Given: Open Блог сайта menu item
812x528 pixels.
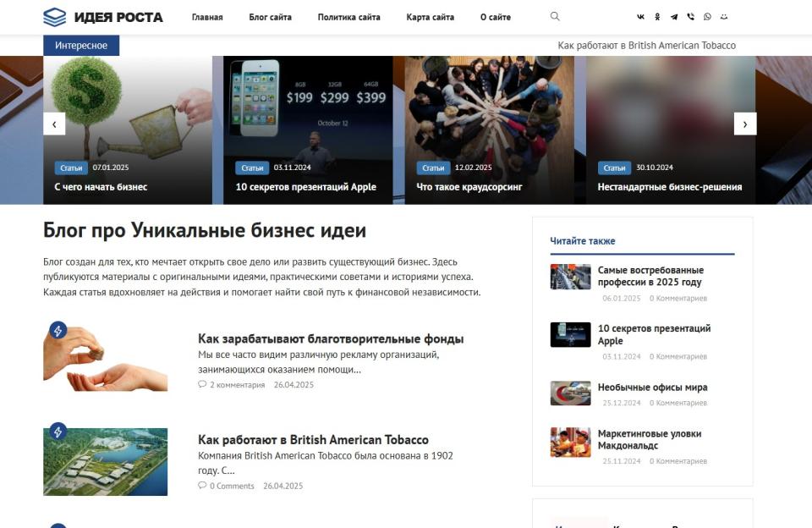Looking at the screenshot, I should click(271, 17).
